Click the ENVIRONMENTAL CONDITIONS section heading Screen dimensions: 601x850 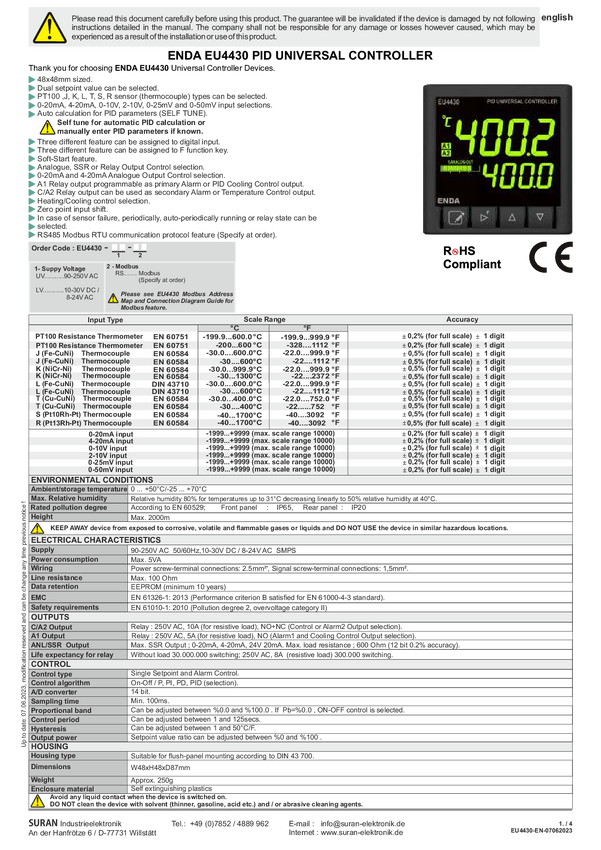coord(92,480)
